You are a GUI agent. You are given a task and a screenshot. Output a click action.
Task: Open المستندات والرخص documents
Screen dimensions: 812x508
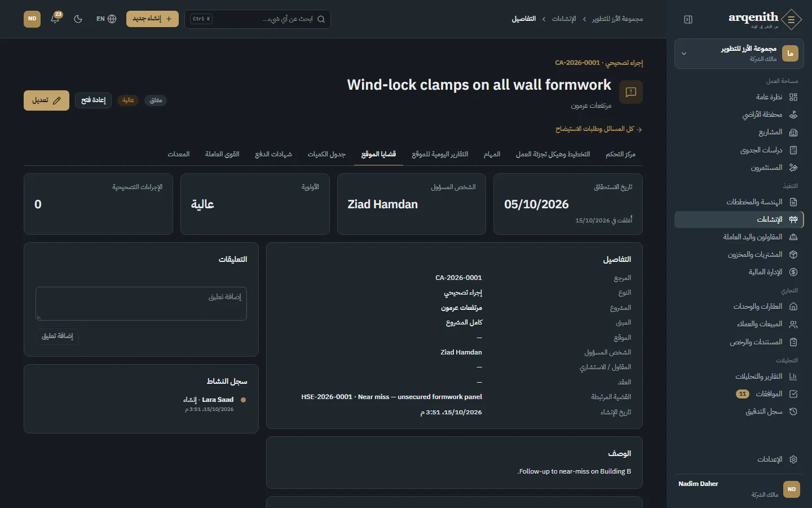(738, 342)
